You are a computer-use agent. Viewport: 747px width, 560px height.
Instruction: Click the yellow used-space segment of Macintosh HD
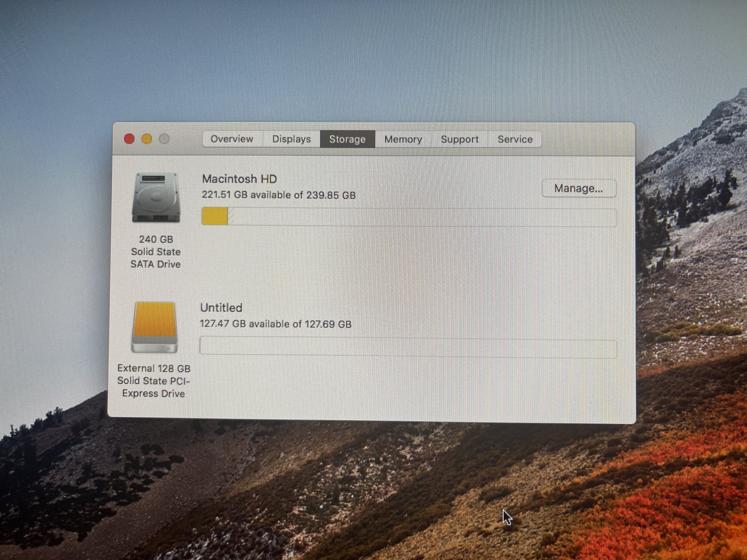pyautogui.click(x=215, y=216)
